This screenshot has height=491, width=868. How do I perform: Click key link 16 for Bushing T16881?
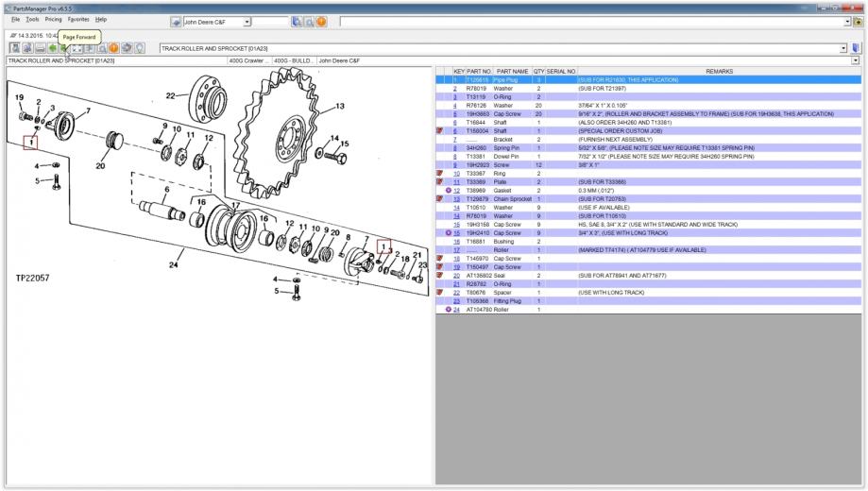(x=455, y=242)
